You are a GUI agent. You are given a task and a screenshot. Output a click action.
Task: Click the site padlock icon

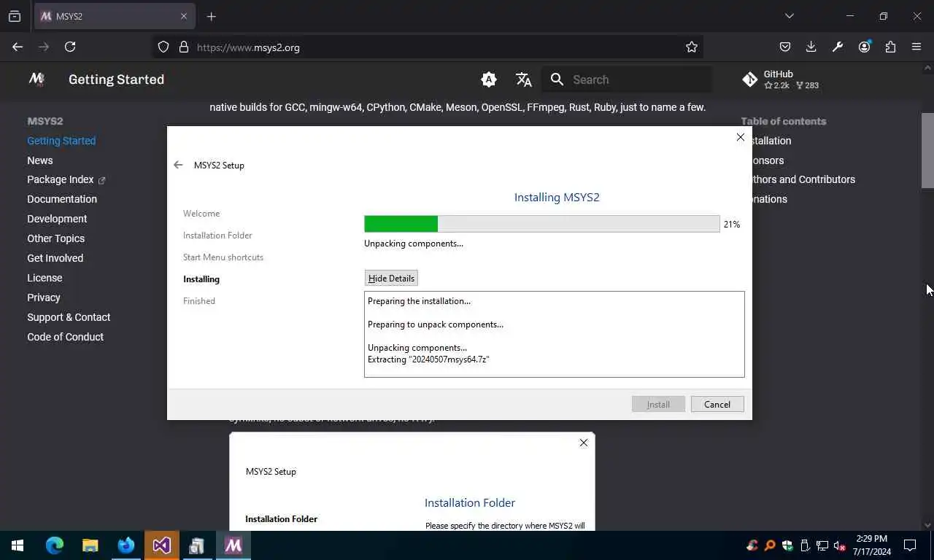(x=184, y=47)
